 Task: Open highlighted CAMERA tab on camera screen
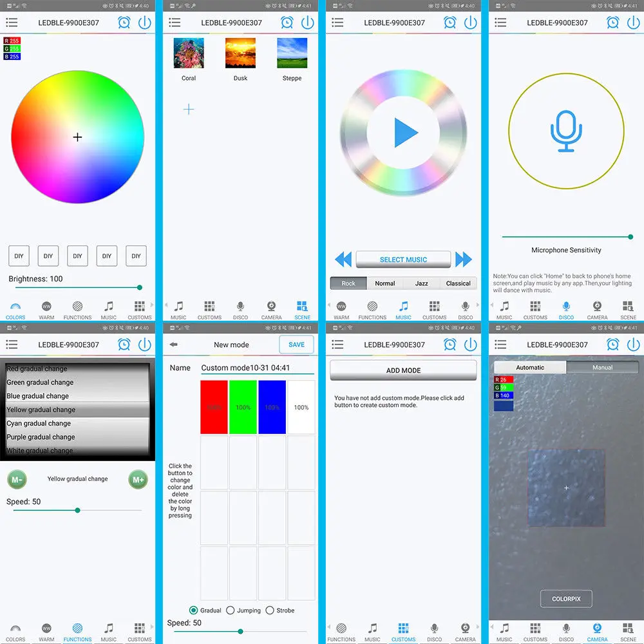(597, 633)
